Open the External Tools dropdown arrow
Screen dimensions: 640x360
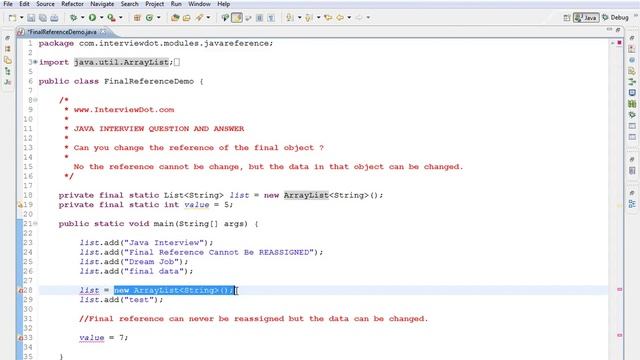120,18
